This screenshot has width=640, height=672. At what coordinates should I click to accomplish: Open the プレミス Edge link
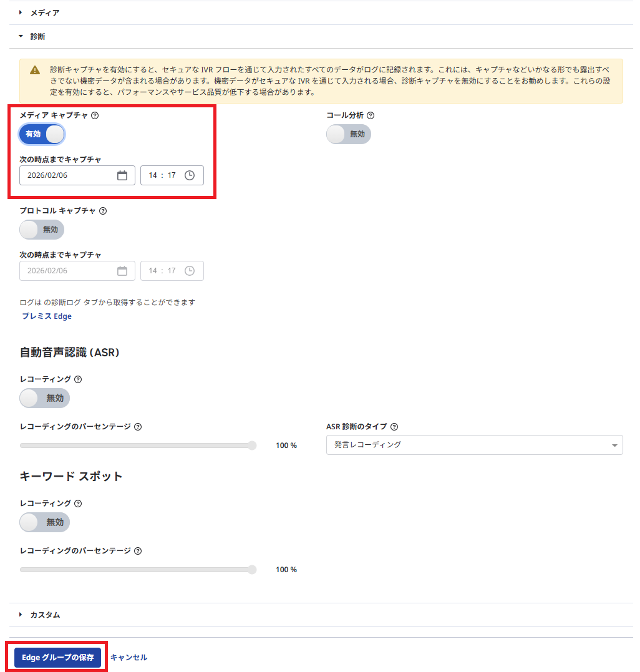(47, 316)
